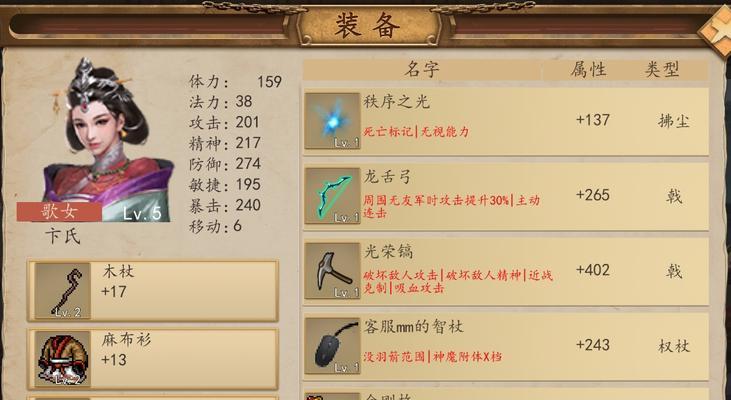
Task: Click the 麻布衫 +13 equipped slot
Action: pos(153,359)
